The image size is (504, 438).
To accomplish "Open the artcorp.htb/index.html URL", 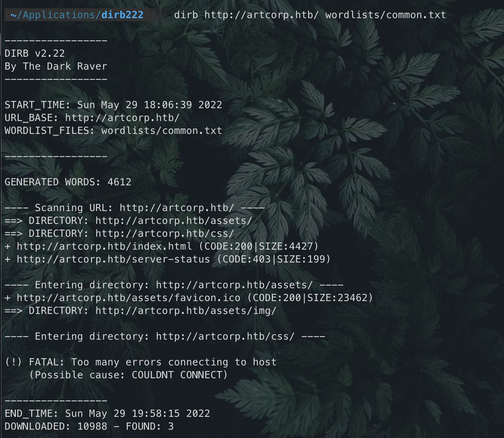I will tap(104, 246).
